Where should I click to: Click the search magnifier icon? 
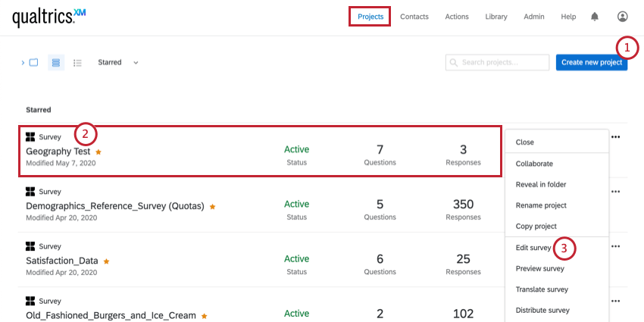coord(453,62)
